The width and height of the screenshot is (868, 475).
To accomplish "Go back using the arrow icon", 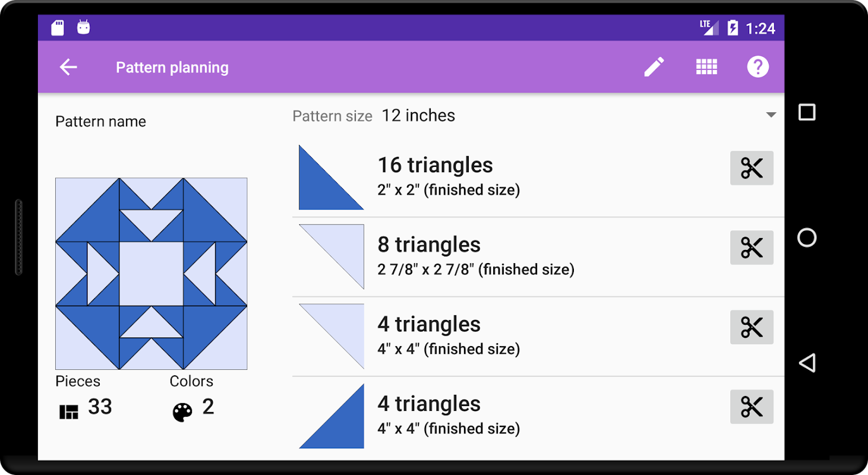I will pos(68,67).
